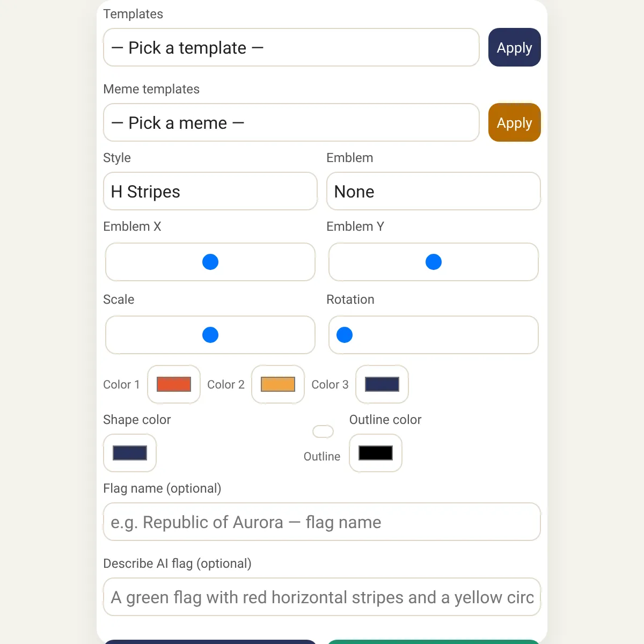Image resolution: width=644 pixels, height=644 pixels.
Task: Click the Scale slider handle
Action: (x=210, y=335)
